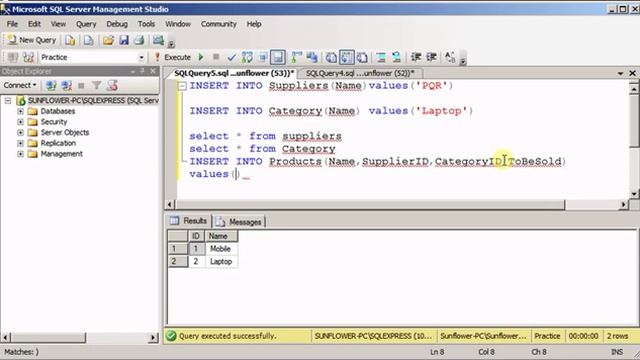Select the SQLQuery5.sql tab

[x=233, y=73]
